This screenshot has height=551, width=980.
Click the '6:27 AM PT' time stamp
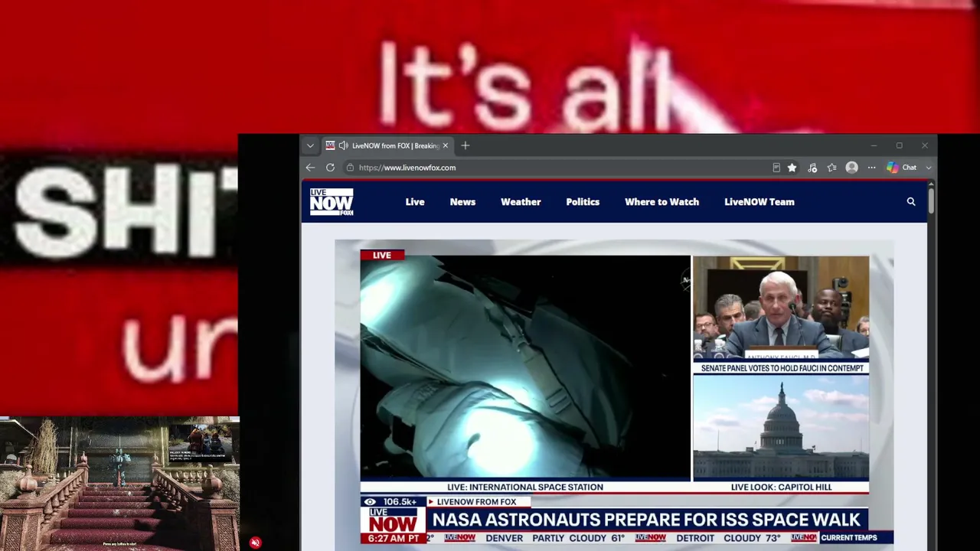[394, 539]
